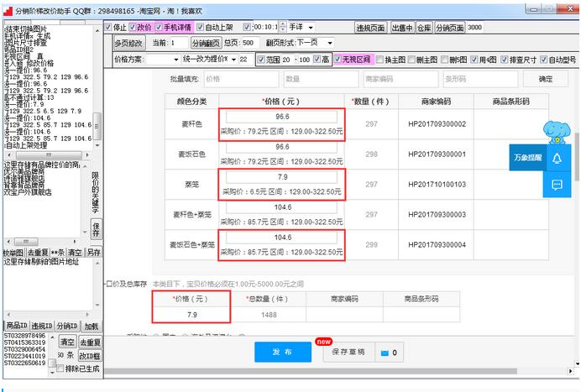Click the bell notification icon
The image size is (581, 392).
(557, 158)
